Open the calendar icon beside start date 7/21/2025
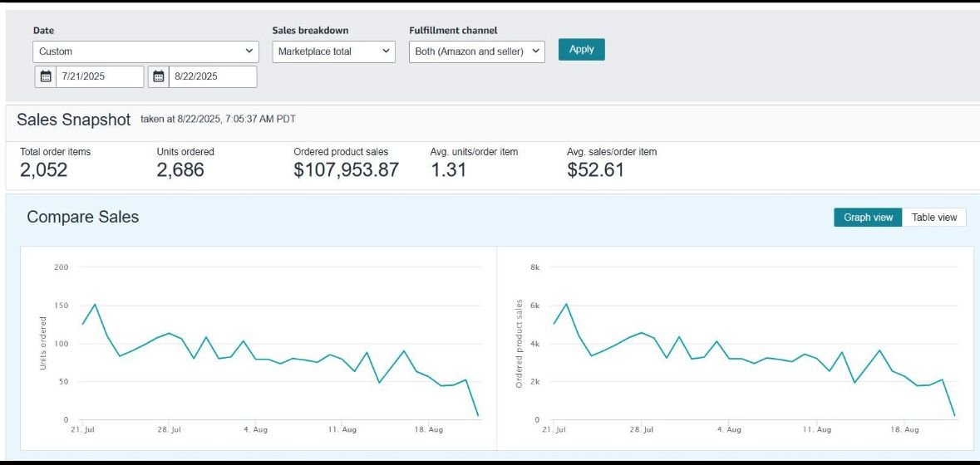This screenshot has width=980, height=465. [46, 76]
